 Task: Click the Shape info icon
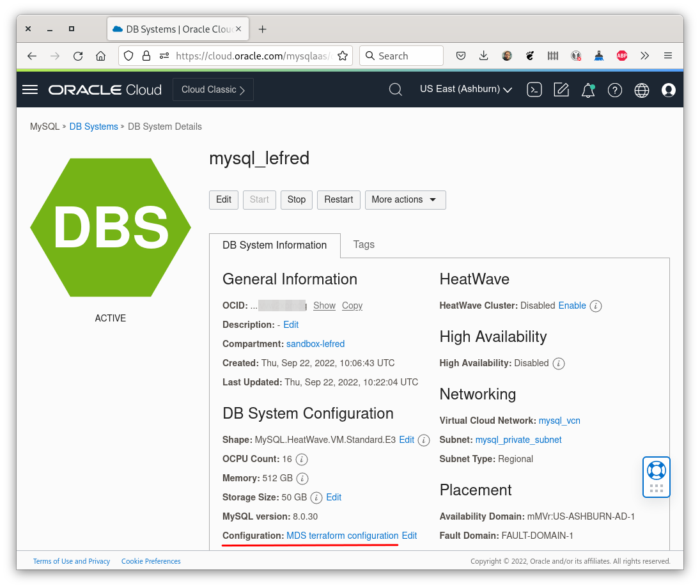pos(424,440)
